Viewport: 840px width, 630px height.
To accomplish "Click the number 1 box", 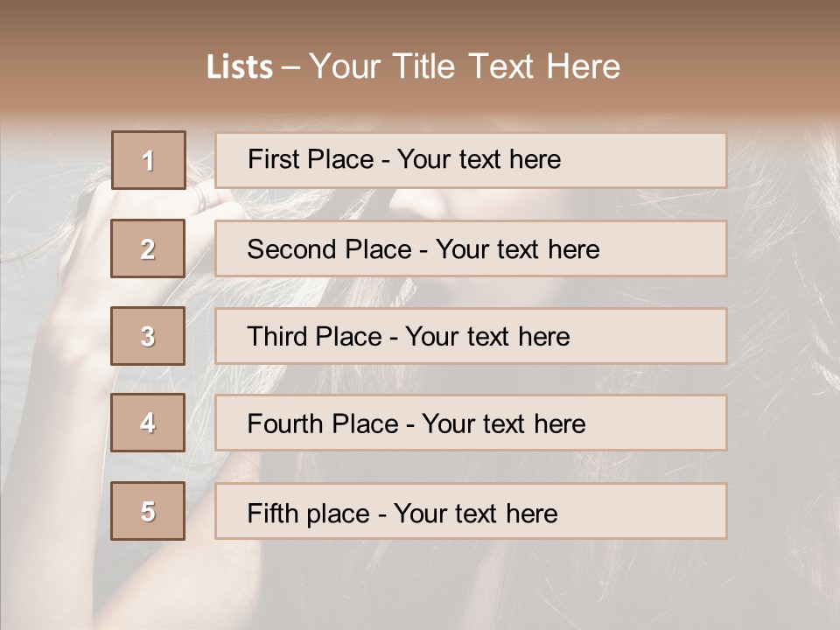I will pos(148,160).
